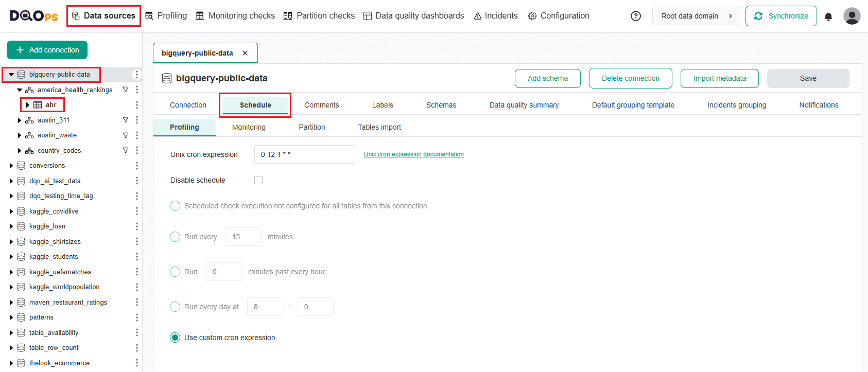Open Unix cron expression documentation link
This screenshot has height=372, width=868.
pyautogui.click(x=414, y=154)
